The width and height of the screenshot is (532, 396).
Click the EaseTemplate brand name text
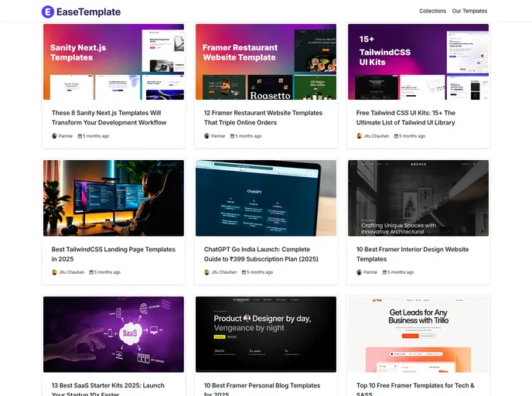coord(89,12)
